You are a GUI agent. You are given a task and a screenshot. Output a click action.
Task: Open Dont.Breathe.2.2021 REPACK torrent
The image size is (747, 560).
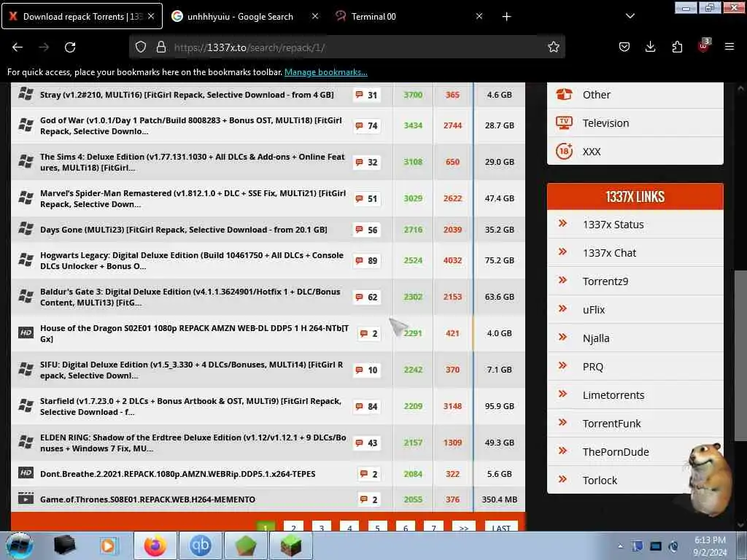point(178,474)
